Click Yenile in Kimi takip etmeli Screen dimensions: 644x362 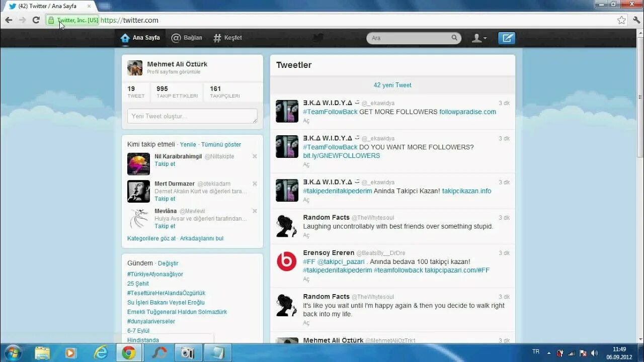(188, 145)
